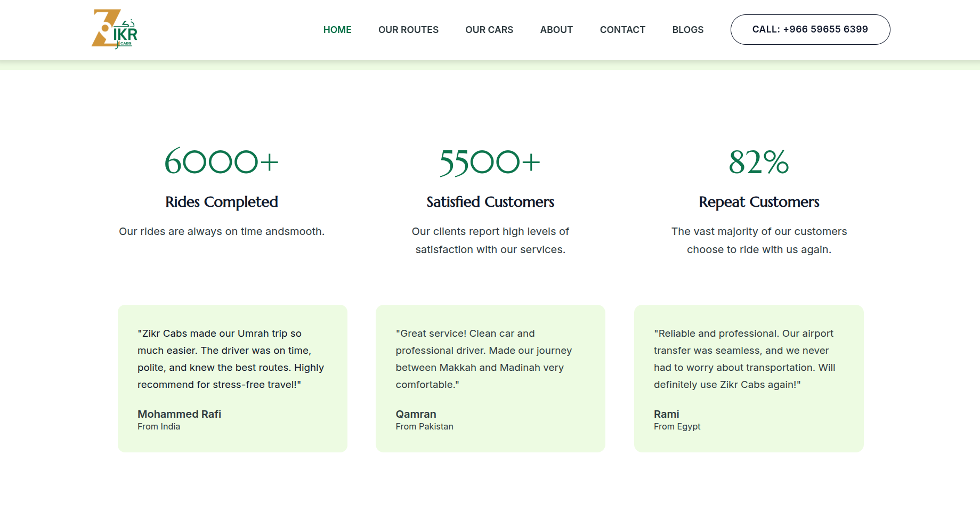Screen dimensions: 980x519
Task: Select OUR CARS in the navigation
Action: tap(489, 30)
